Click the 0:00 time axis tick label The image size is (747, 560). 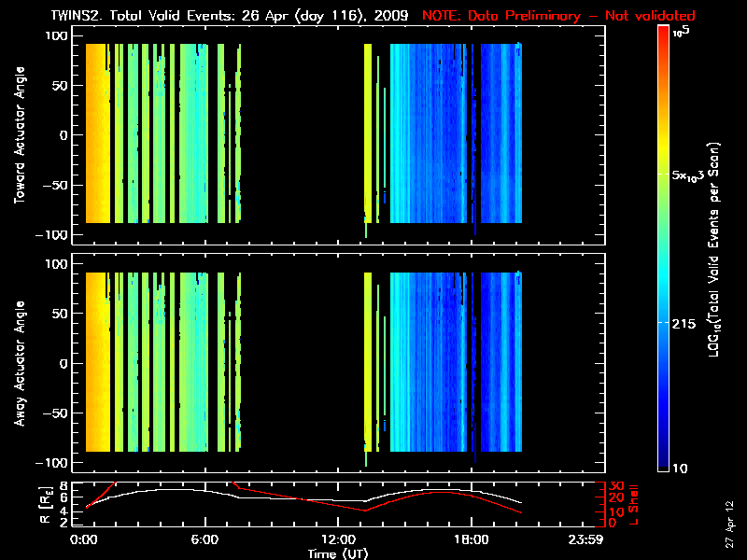coord(84,539)
